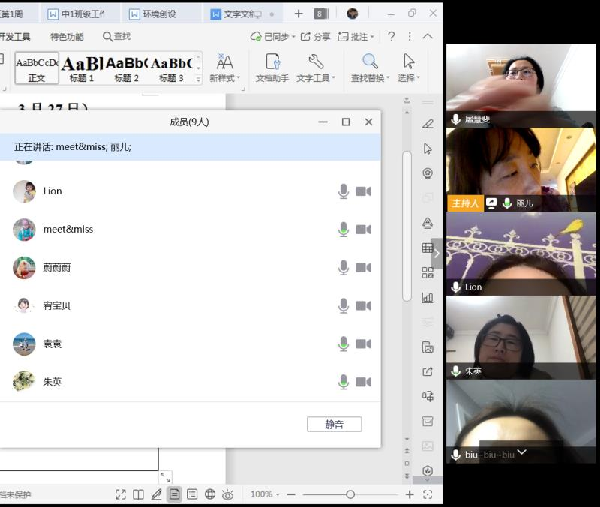This screenshot has height=507, width=600.
Task: Select writing mode pen icon in status bar
Action: [x=157, y=494]
